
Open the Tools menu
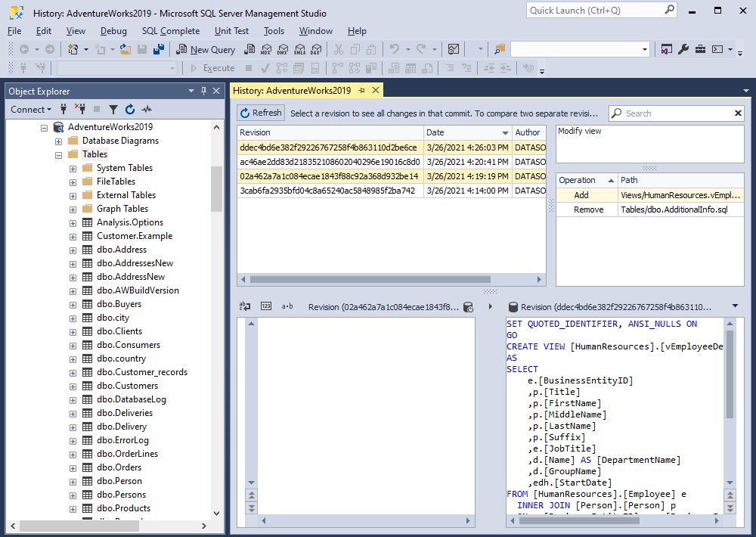tap(274, 31)
